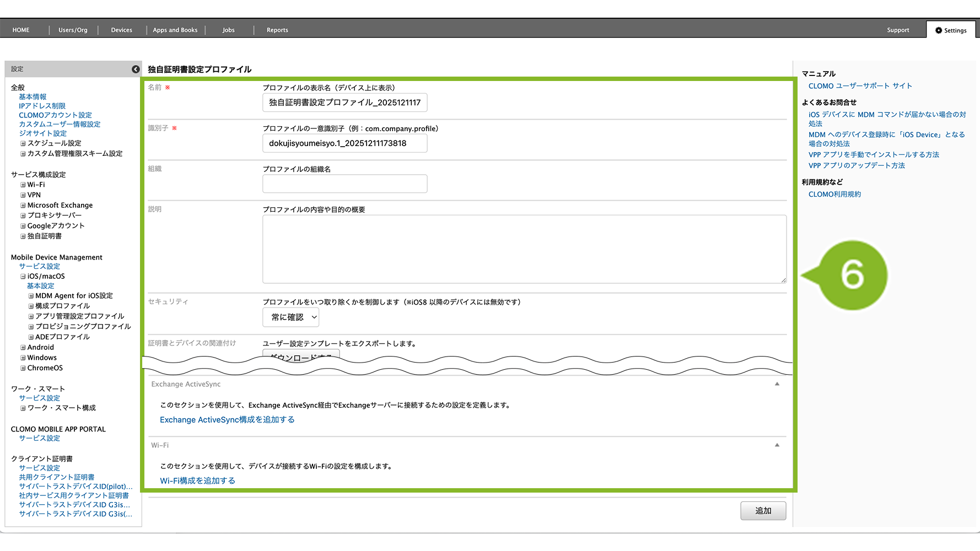The image size is (980, 551).
Task: Collapse the Wi-Fi section arrow
Action: point(777,445)
